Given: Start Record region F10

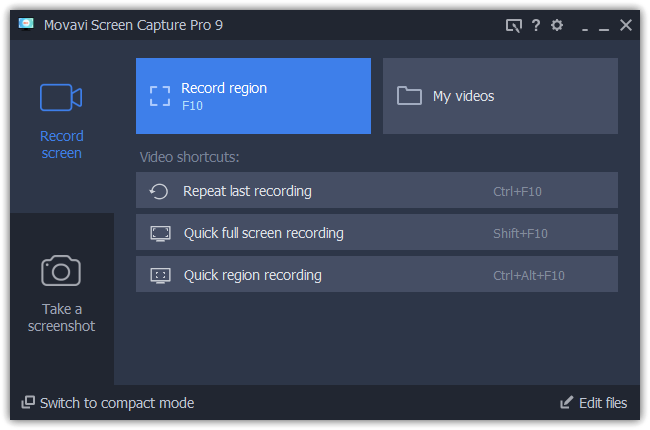Looking at the screenshot, I should tap(253, 96).
